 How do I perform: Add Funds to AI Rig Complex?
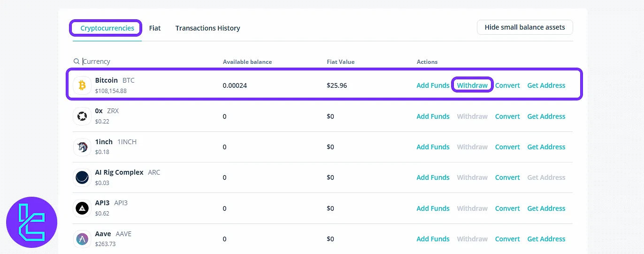433,177
